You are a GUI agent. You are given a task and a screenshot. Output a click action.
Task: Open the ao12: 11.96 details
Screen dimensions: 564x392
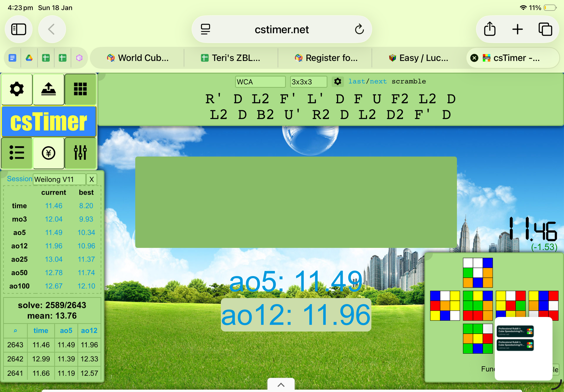point(296,315)
